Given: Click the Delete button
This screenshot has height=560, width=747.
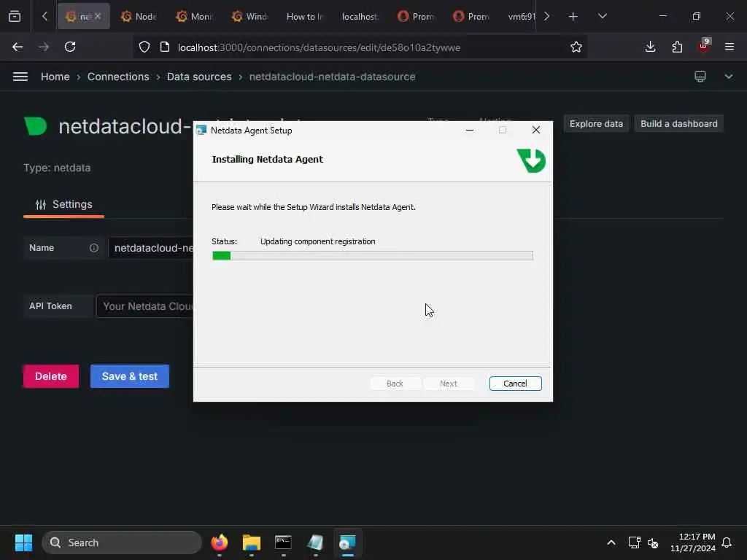Looking at the screenshot, I should pos(51,376).
